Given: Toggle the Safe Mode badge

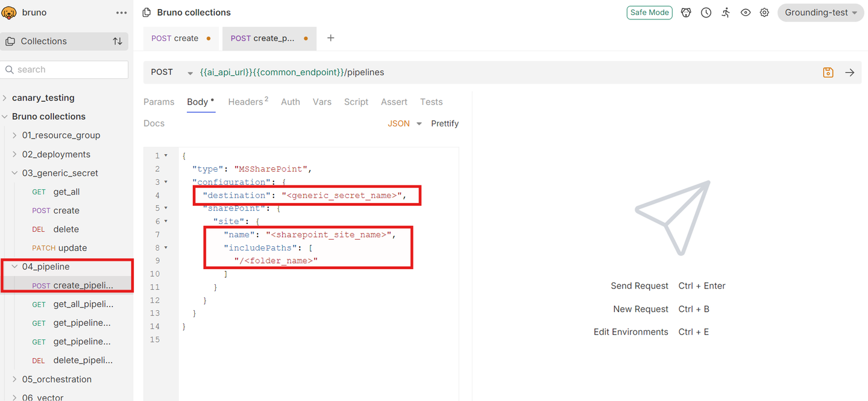Looking at the screenshot, I should [x=649, y=12].
